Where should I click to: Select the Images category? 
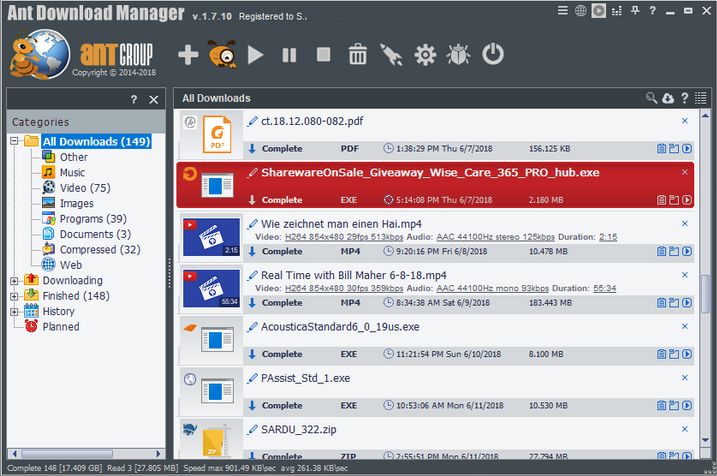tap(77, 203)
